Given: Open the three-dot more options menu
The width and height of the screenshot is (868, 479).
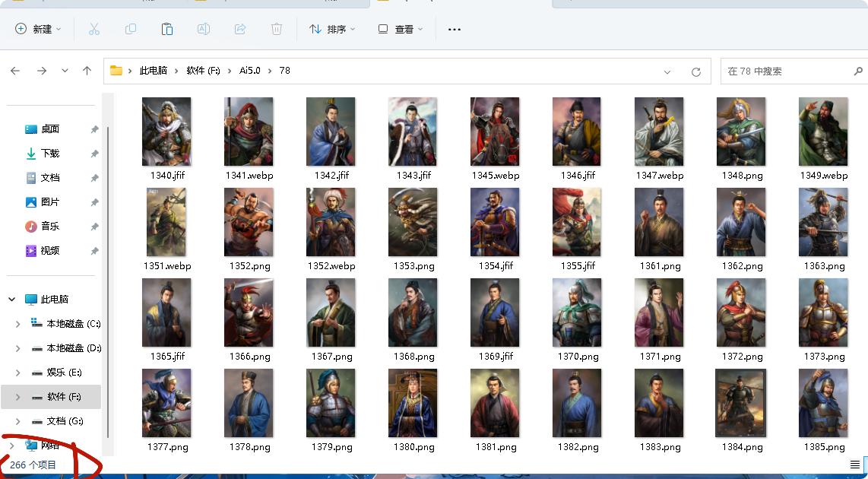Looking at the screenshot, I should (x=455, y=30).
